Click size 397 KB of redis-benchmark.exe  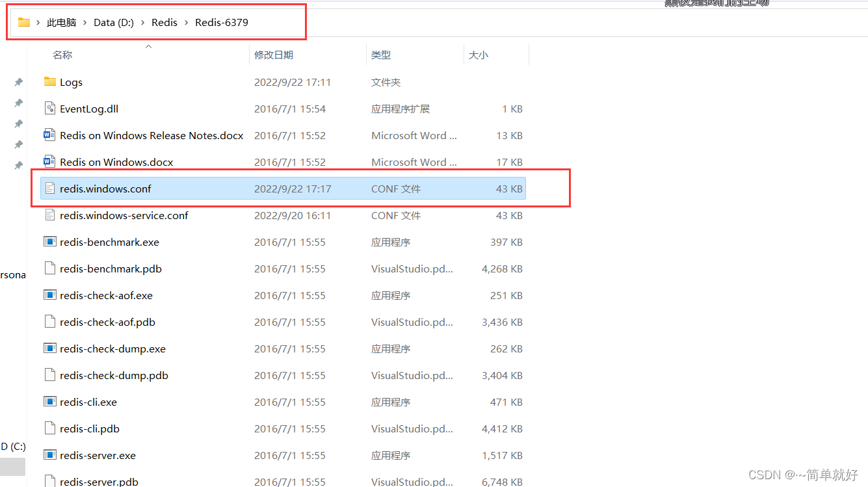[x=506, y=242]
